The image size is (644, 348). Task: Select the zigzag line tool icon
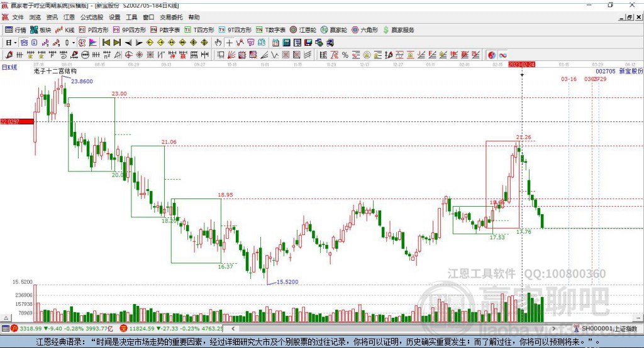pyautogui.click(x=274, y=55)
